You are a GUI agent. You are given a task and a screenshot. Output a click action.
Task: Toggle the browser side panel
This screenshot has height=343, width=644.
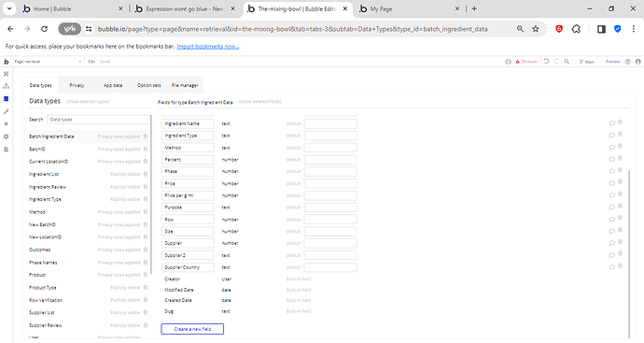(601, 29)
